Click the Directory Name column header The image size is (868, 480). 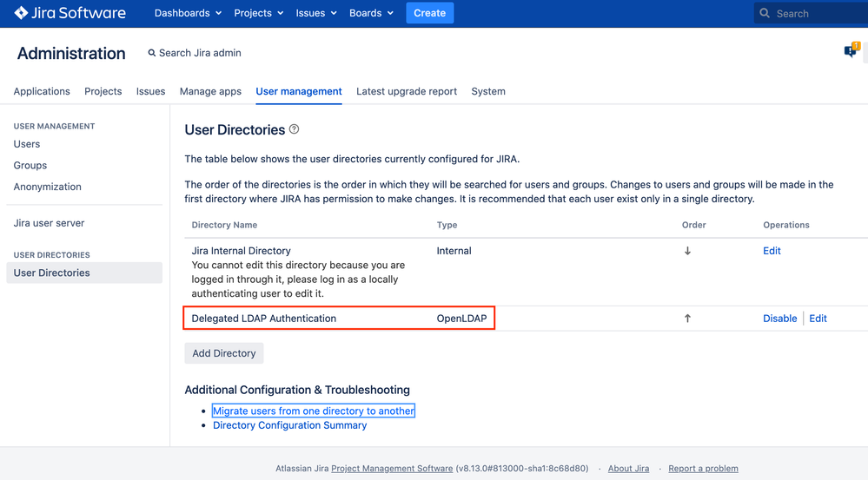(x=224, y=225)
